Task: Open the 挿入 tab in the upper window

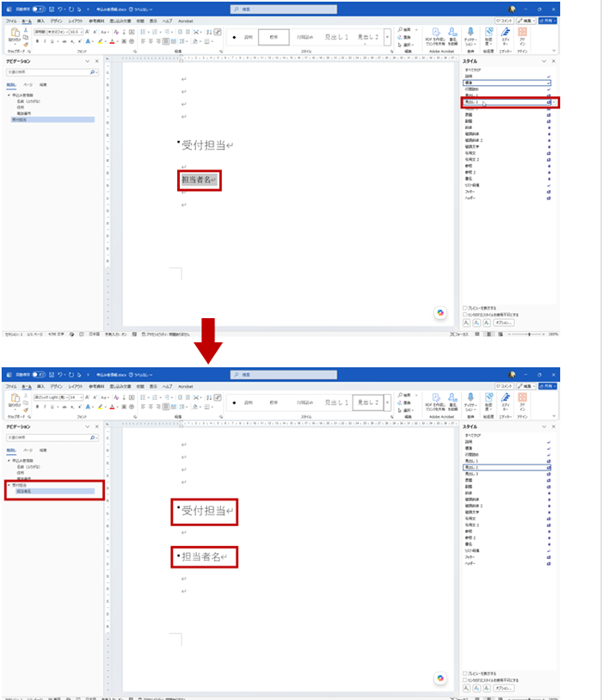Action: click(40, 21)
